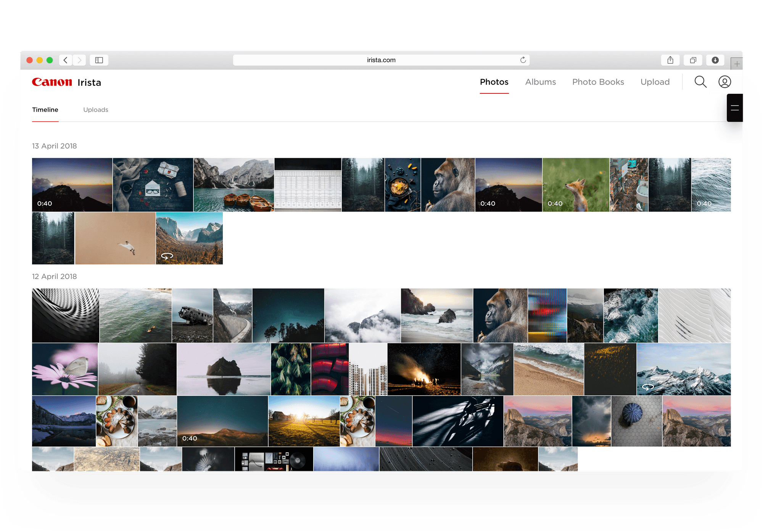Reload the page using the refresh icon

point(523,60)
